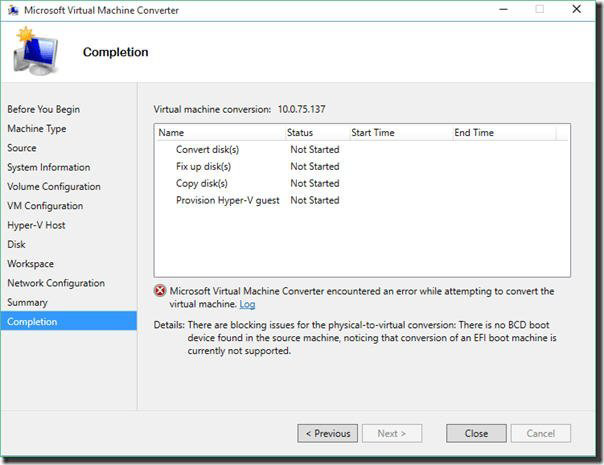Click the End Time column header
604x465 pixels.
tap(504, 133)
